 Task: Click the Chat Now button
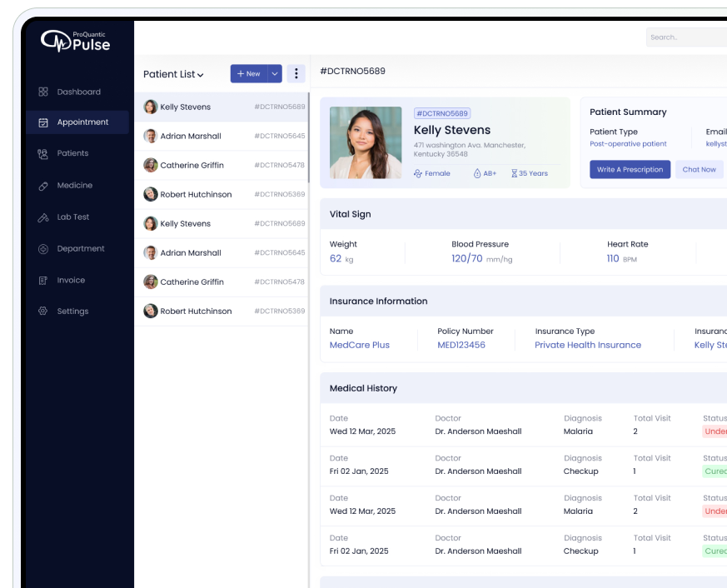pyautogui.click(x=699, y=169)
